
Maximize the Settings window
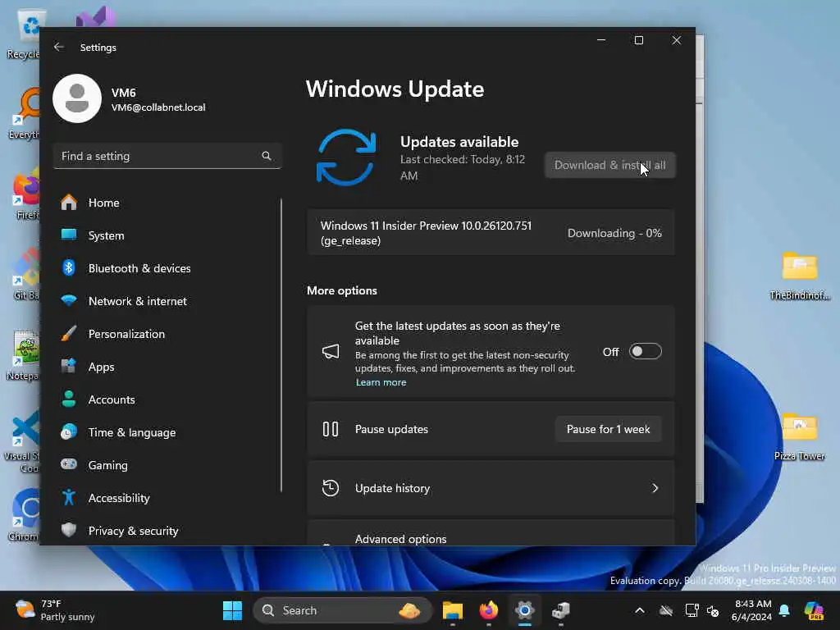(638, 40)
